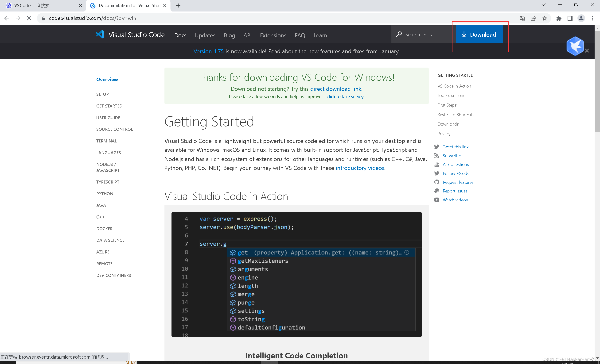Open the Updates nav item
Viewport: 600px width, 364px height.
(x=205, y=35)
